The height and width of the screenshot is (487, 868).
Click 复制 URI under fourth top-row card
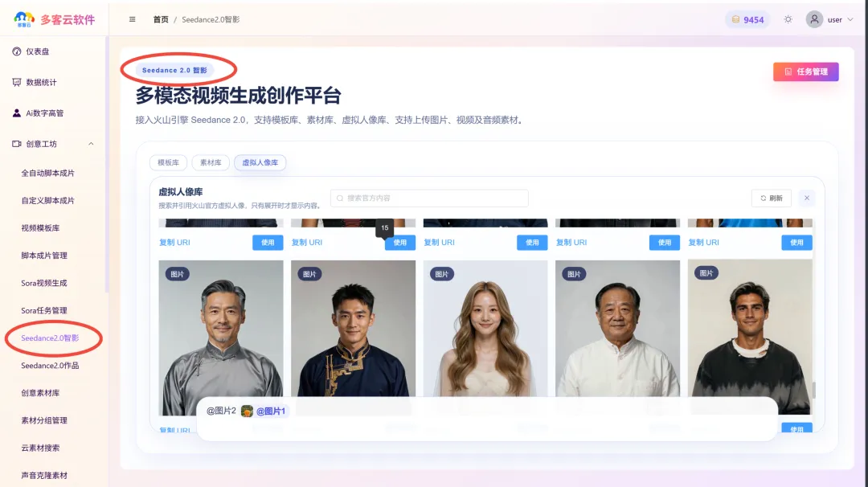[571, 243]
